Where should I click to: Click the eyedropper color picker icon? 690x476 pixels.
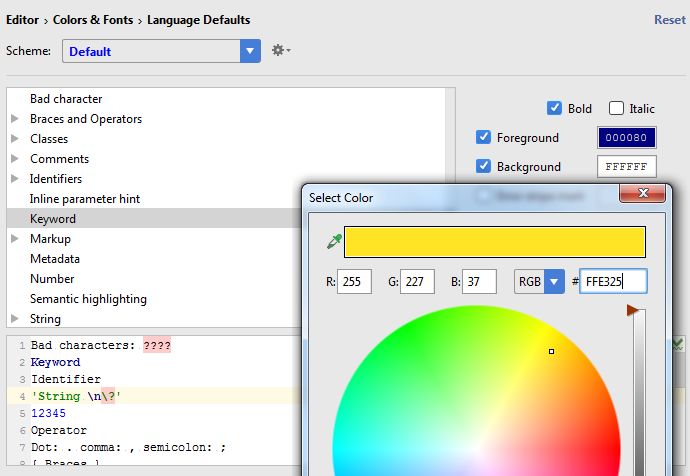(x=334, y=242)
